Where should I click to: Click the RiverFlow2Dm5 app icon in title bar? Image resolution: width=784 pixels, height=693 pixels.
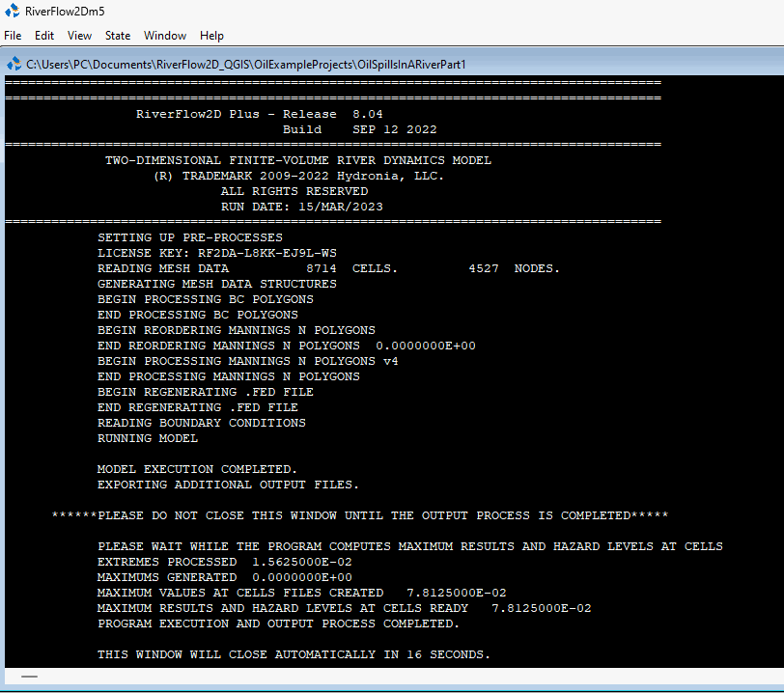[12, 11]
